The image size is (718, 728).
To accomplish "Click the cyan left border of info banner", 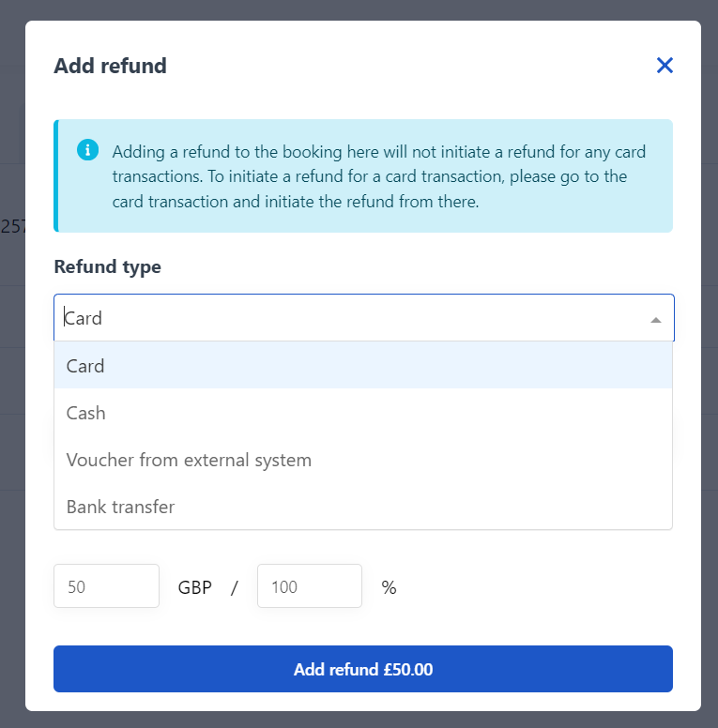I will 56,175.
